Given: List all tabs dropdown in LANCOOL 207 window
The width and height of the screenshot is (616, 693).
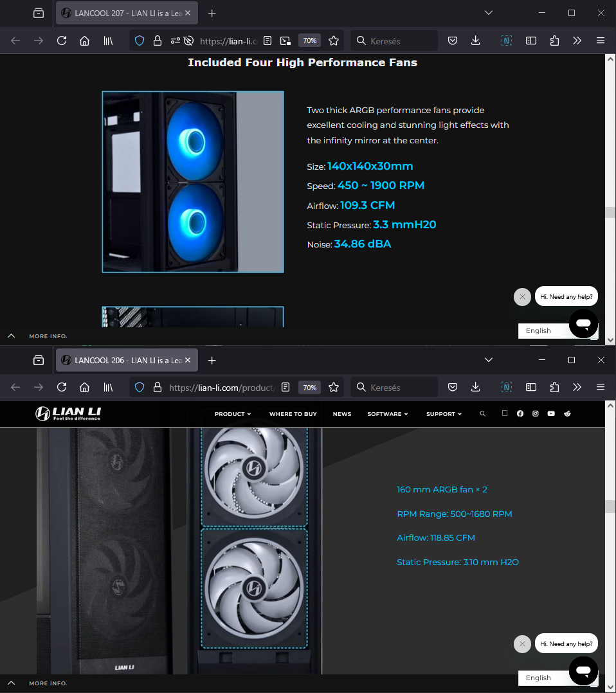Looking at the screenshot, I should 489,13.
